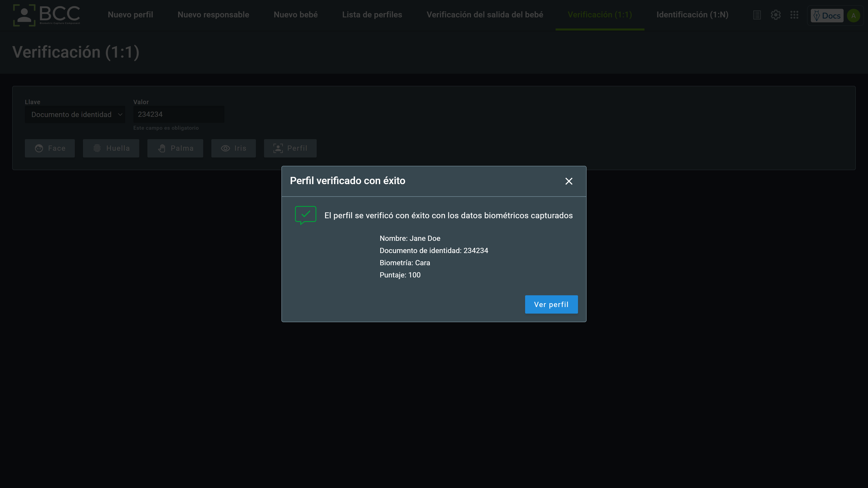Select the Verificación (1:1) tab

[600, 15]
